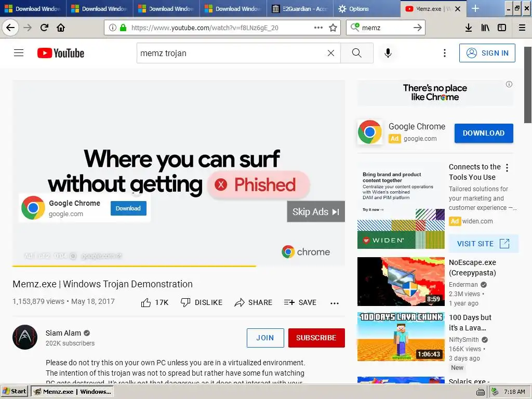Click the sidebar Google Chrome DOWNLOAD button
This screenshot has height=399, width=532.
click(484, 133)
